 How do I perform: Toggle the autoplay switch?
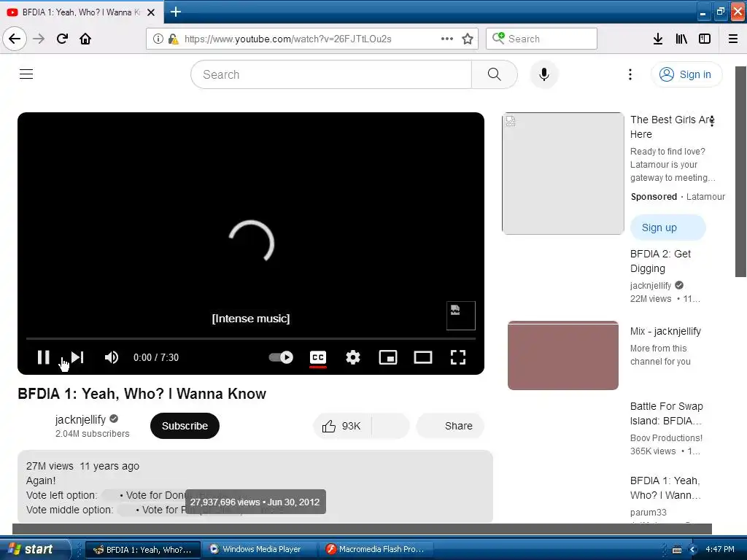tap(281, 357)
